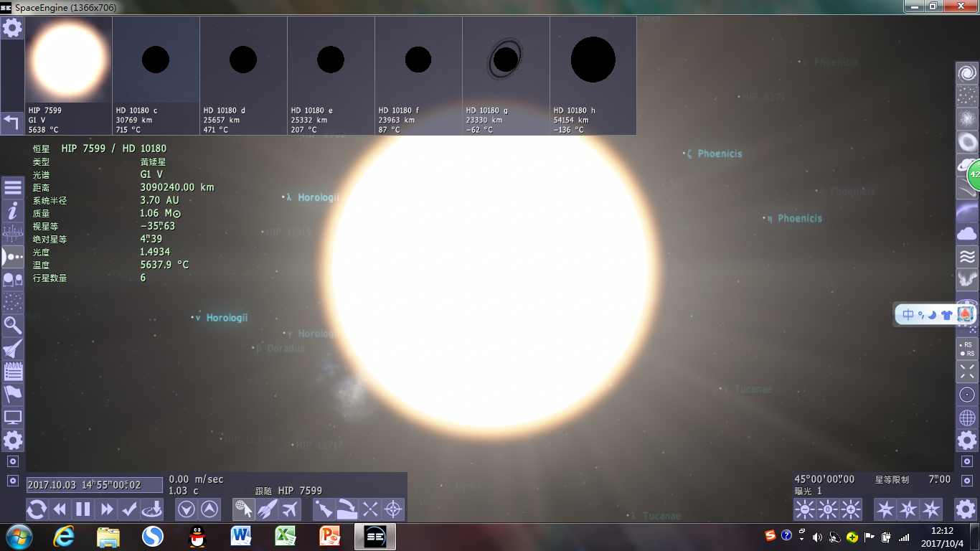Click the date and time input field
The height and width of the screenshot is (551, 980).
tap(95, 485)
